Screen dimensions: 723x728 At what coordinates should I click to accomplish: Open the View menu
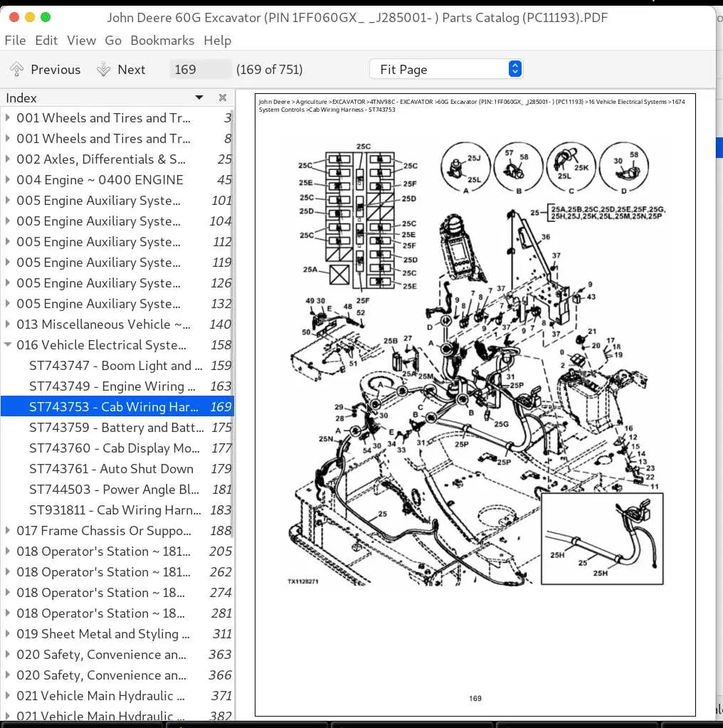pyautogui.click(x=81, y=41)
